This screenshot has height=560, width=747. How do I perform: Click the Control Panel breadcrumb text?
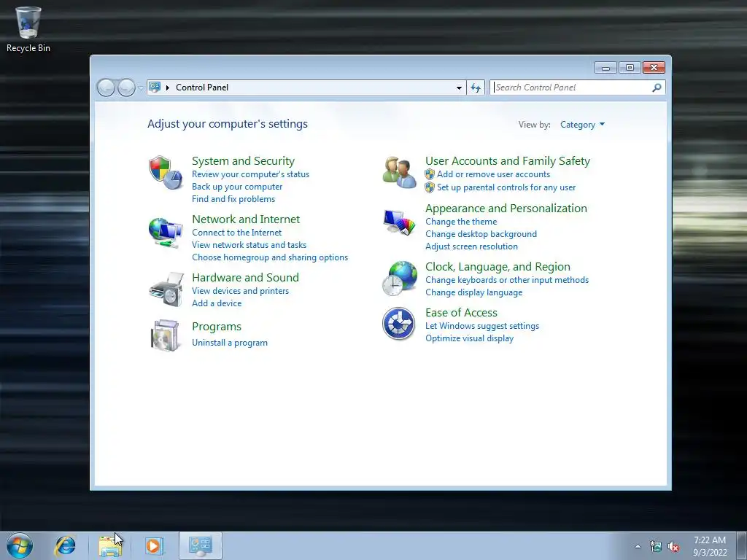pos(202,87)
